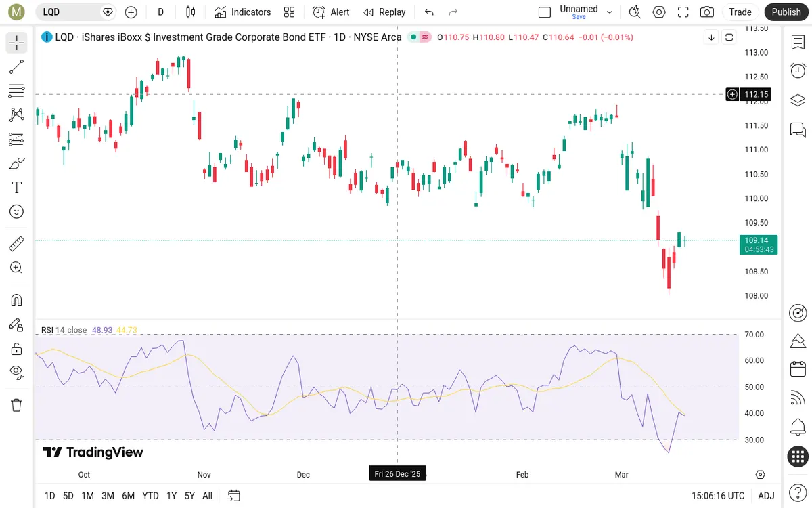812x508 pixels.
Task: Set range to 6M
Action: (128, 496)
